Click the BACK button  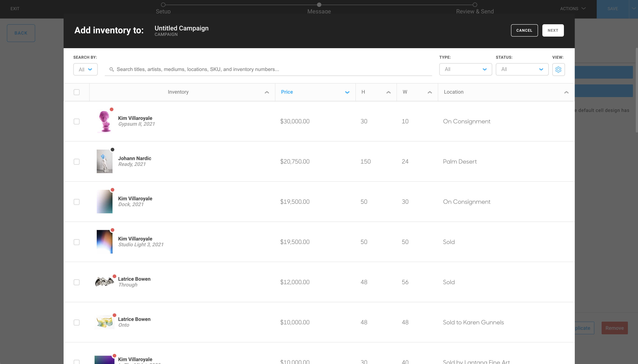tap(21, 33)
